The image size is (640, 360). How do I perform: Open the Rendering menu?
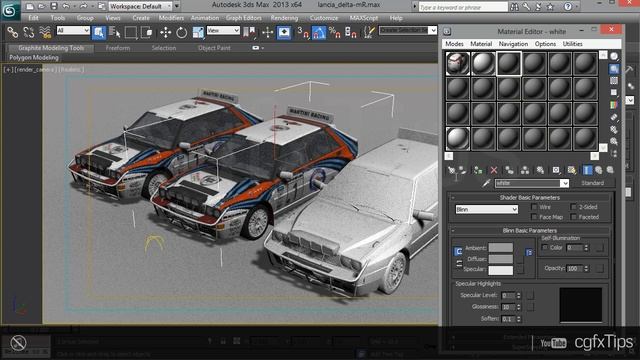click(284, 18)
